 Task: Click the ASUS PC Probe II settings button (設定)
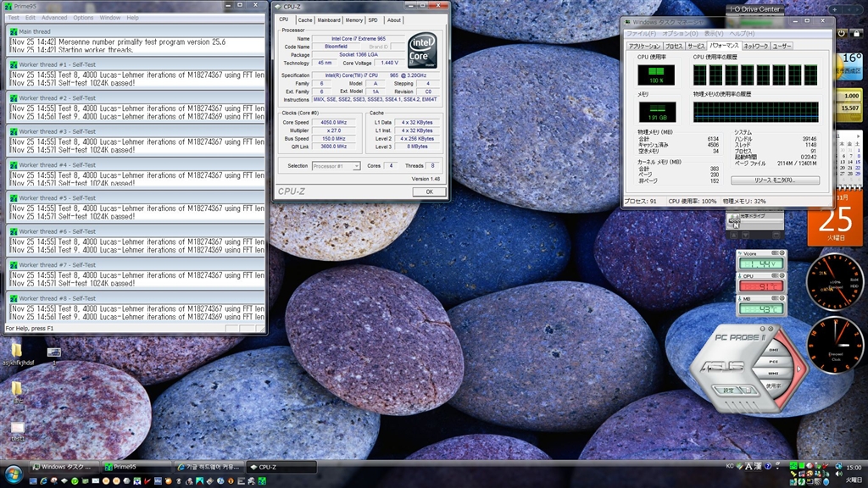(x=727, y=391)
